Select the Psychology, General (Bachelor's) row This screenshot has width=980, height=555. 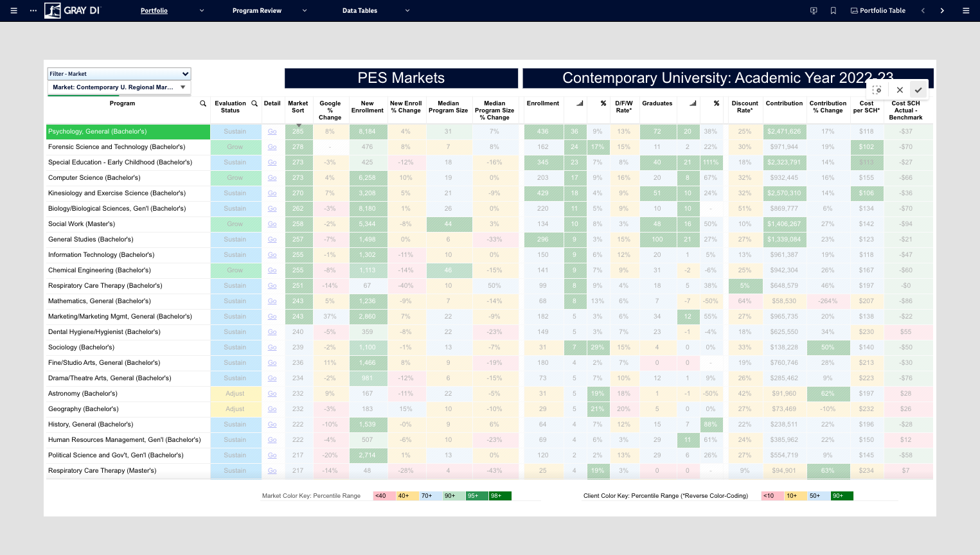129,132
